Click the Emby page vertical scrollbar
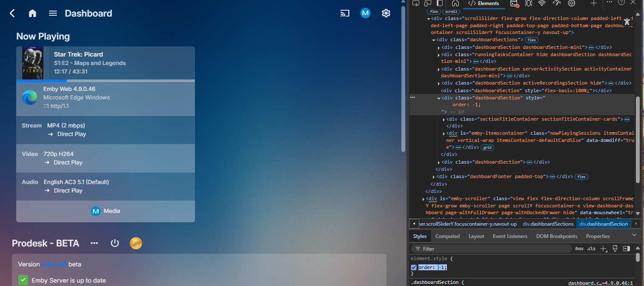Image resolution: width=644 pixels, height=286 pixels. click(403, 79)
